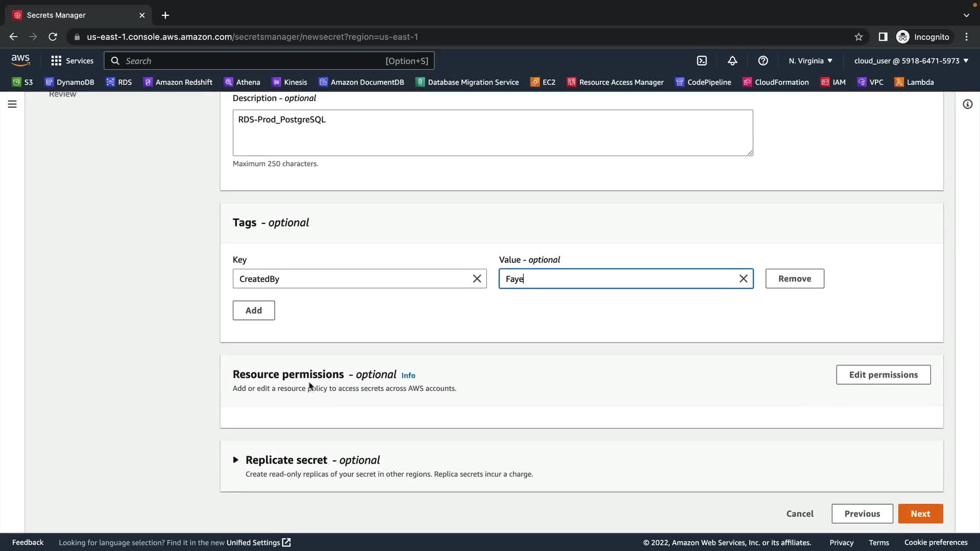Open the notifications bell
This screenshot has width=980, height=551.
(732, 61)
